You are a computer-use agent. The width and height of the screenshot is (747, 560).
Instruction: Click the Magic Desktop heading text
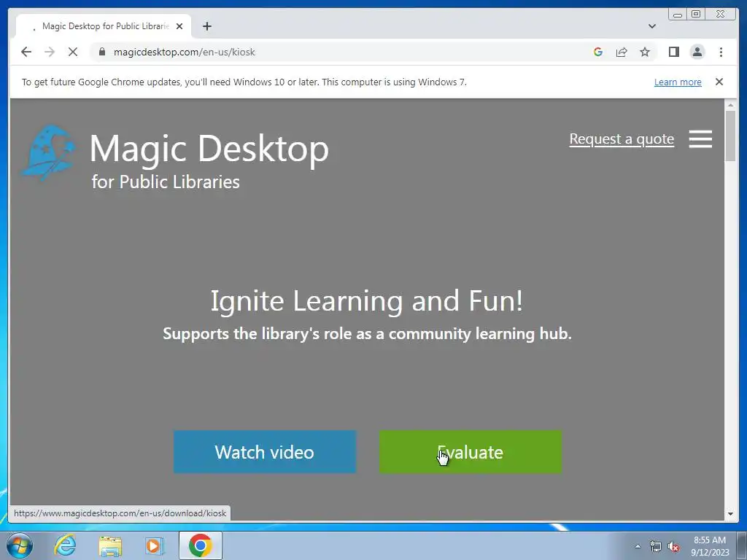click(209, 149)
